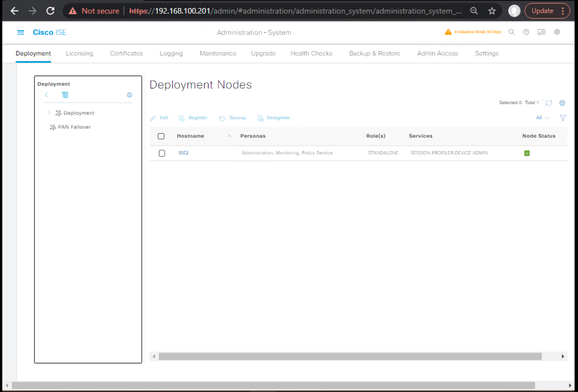Screen dimensions: 578x392
Task: Toggle the select-all checkbox in header
Action: coord(161,136)
